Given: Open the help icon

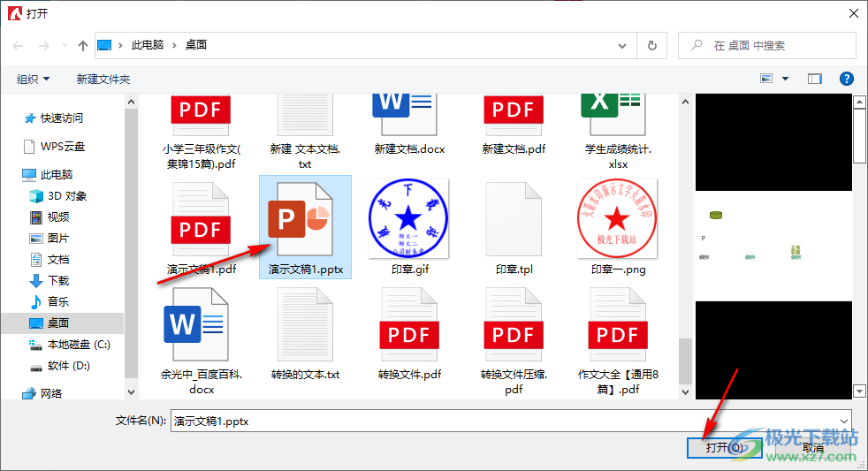Looking at the screenshot, I should (847, 79).
